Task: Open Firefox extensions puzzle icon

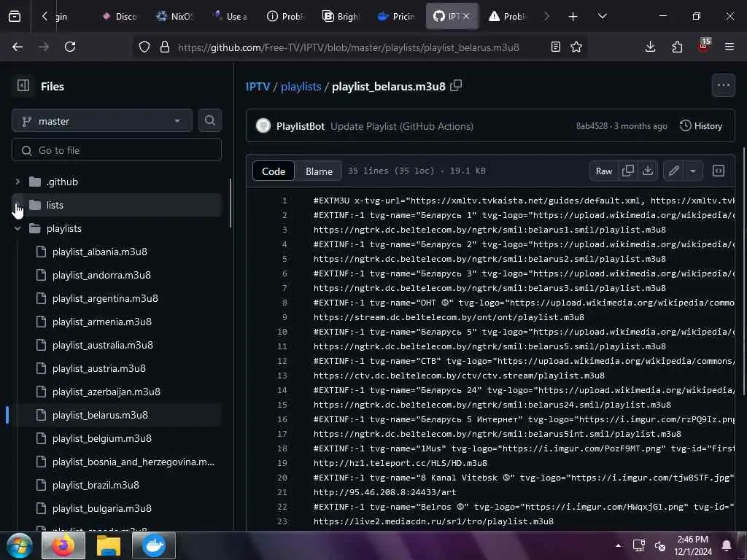Action: tap(677, 47)
